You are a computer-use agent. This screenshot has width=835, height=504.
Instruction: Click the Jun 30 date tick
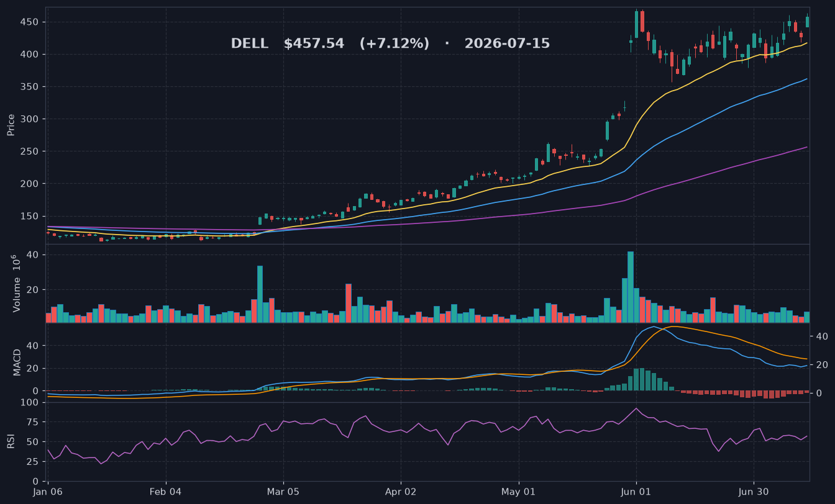coord(754,492)
